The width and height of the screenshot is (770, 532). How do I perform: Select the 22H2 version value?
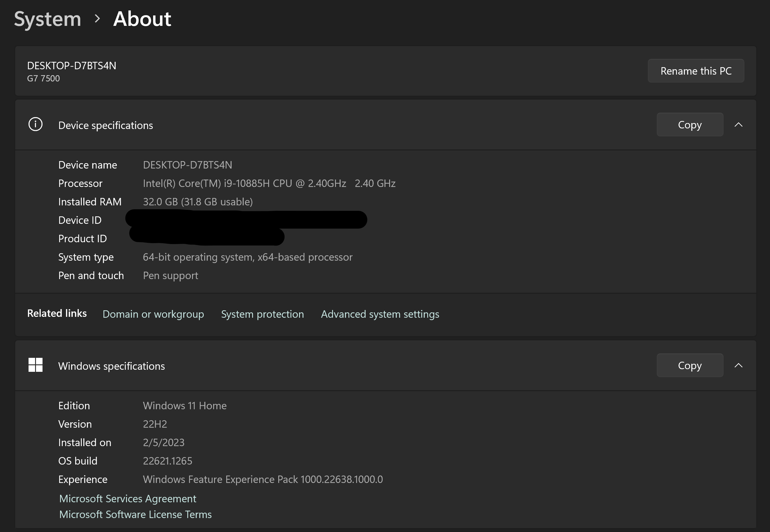tap(155, 424)
